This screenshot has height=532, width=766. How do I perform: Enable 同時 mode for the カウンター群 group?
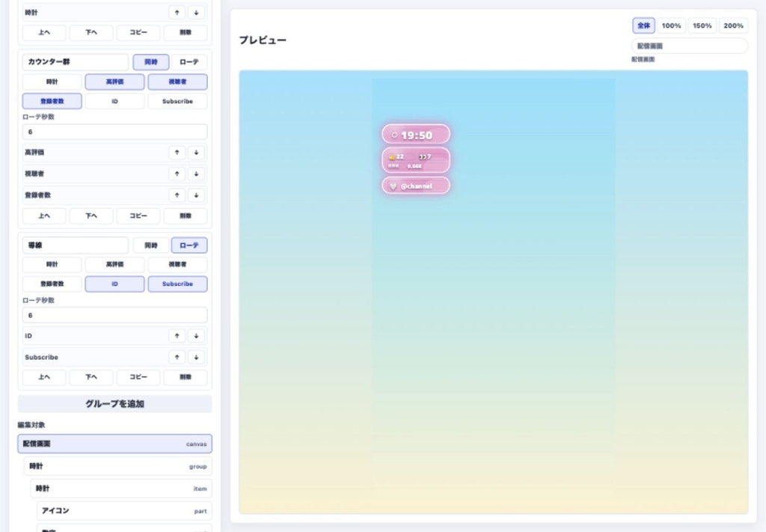pos(151,62)
